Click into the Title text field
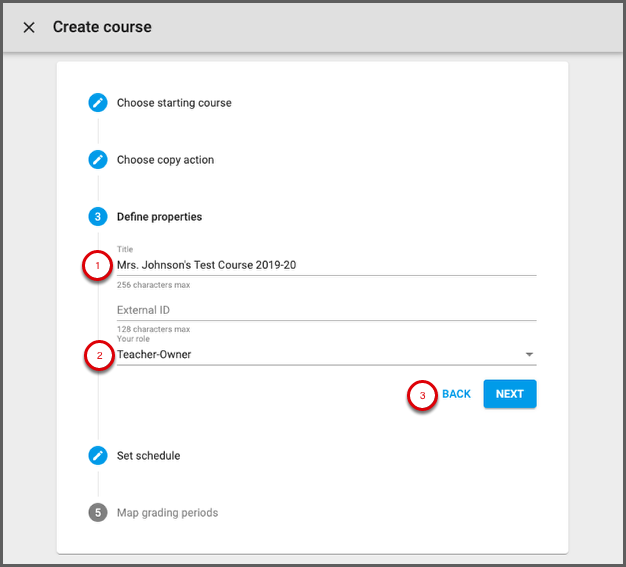 pyautogui.click(x=326, y=265)
